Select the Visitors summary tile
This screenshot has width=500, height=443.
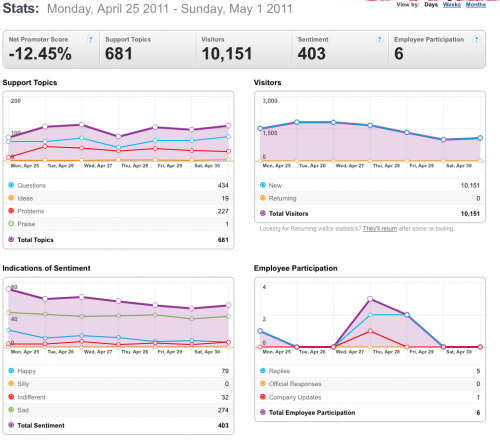(244, 50)
